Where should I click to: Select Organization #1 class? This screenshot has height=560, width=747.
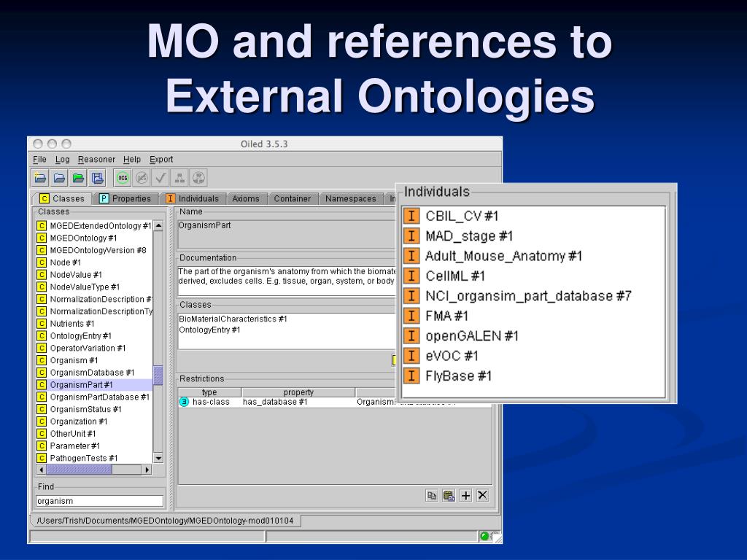point(78,421)
